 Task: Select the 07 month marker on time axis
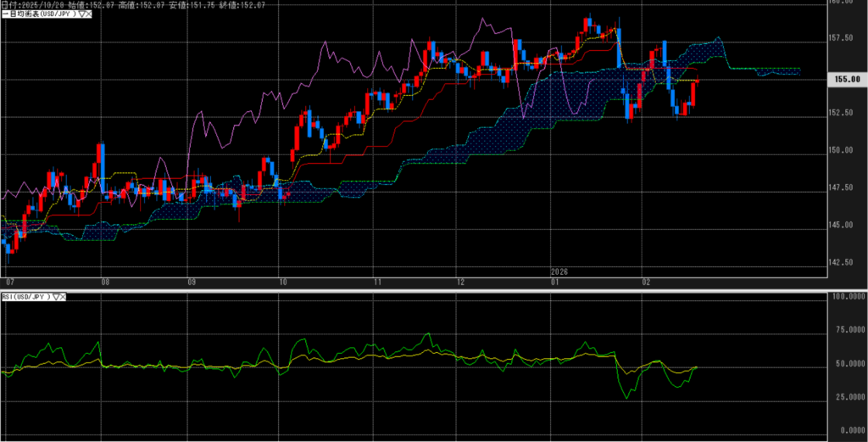[9, 280]
